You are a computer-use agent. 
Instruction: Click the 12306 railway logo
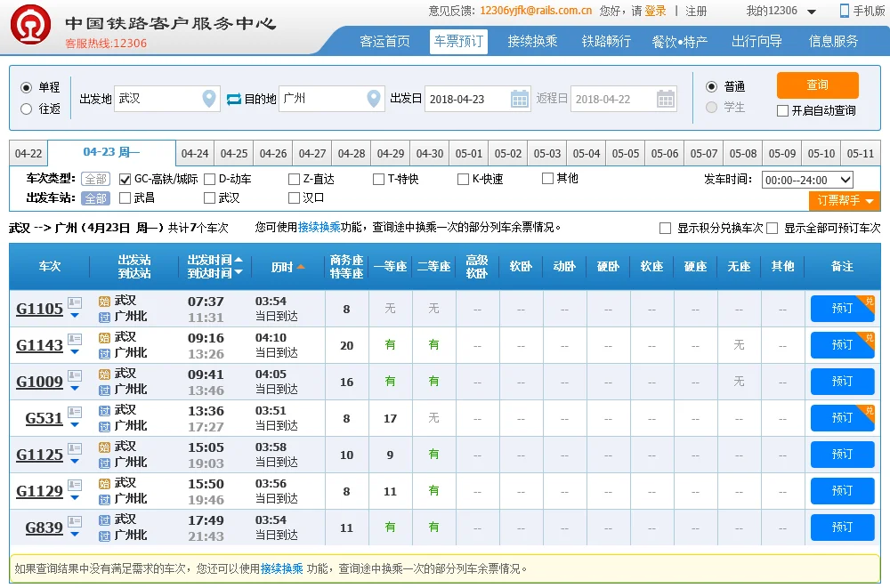coord(31,22)
